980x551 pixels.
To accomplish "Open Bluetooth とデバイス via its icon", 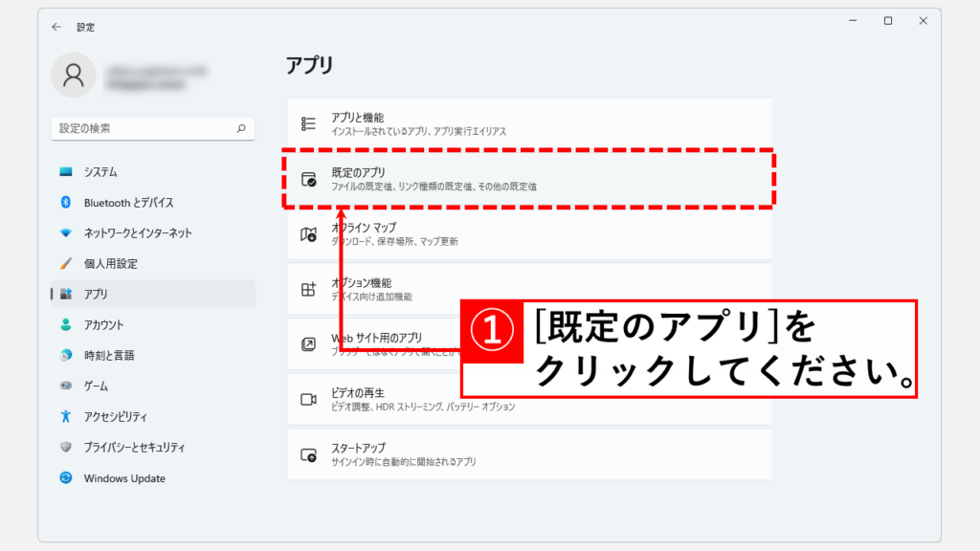I will (x=66, y=203).
